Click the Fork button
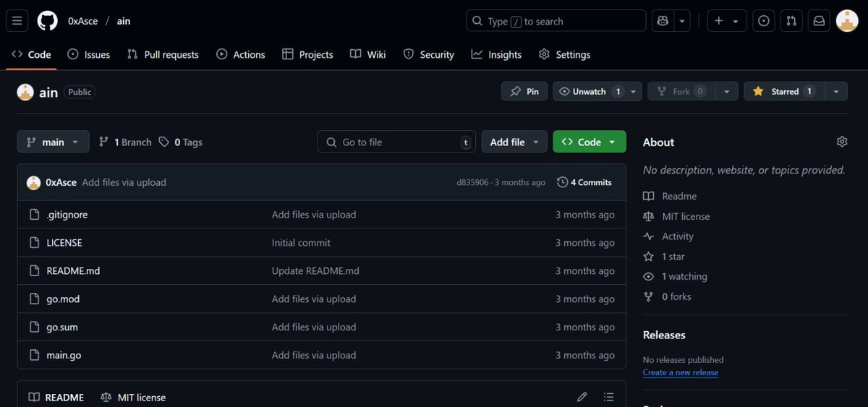Viewport: 868px width, 407px height. [681, 92]
